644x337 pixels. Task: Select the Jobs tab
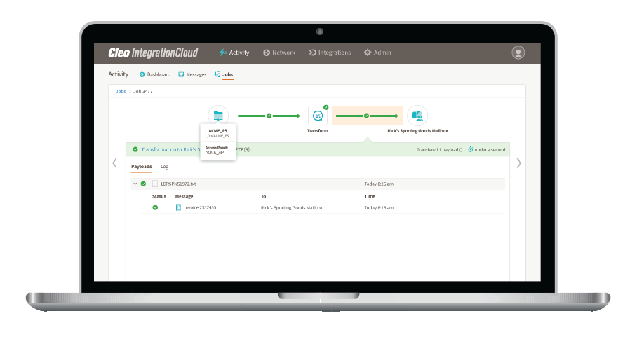[224, 74]
